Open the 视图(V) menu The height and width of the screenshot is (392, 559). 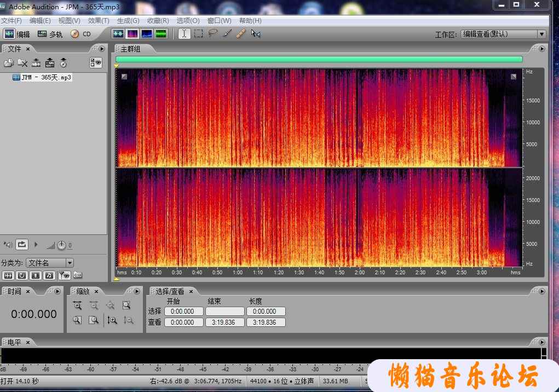coord(69,21)
